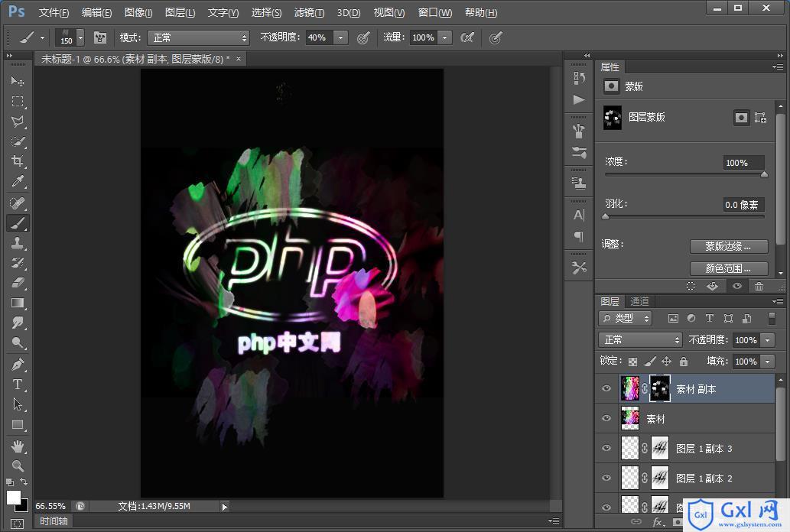Viewport: 790px width, 532px height.
Task: Switch to the 通道 tab
Action: 640,301
